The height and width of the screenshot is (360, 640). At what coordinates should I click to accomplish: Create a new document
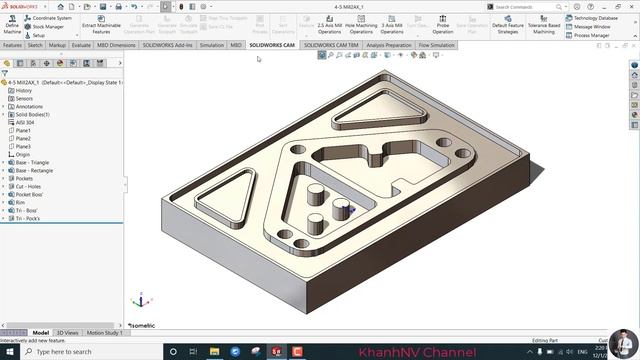tap(71, 7)
